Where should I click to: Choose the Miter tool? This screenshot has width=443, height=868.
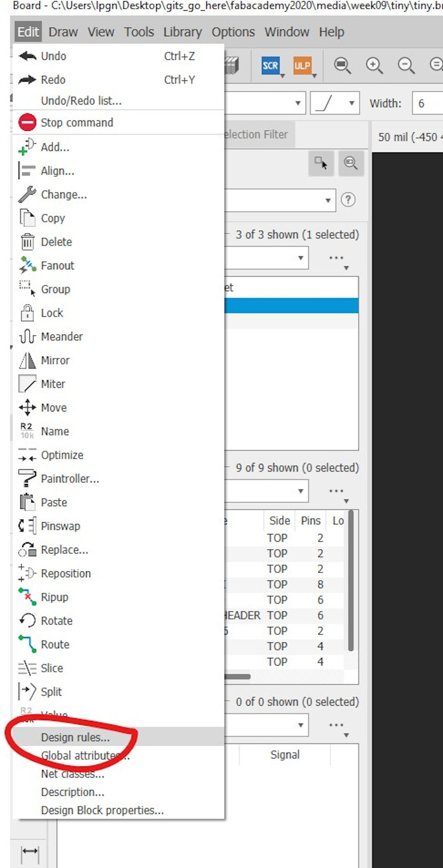119,384
